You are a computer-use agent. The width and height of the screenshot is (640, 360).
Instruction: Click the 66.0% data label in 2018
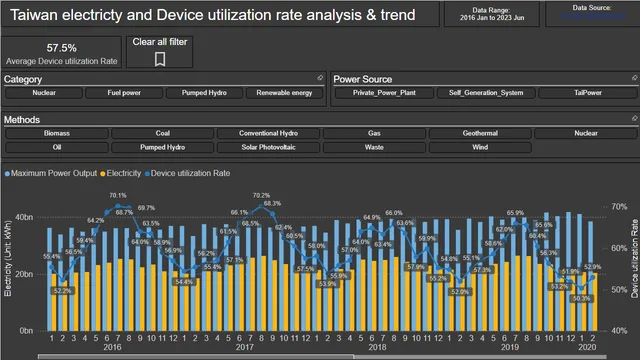(x=394, y=213)
